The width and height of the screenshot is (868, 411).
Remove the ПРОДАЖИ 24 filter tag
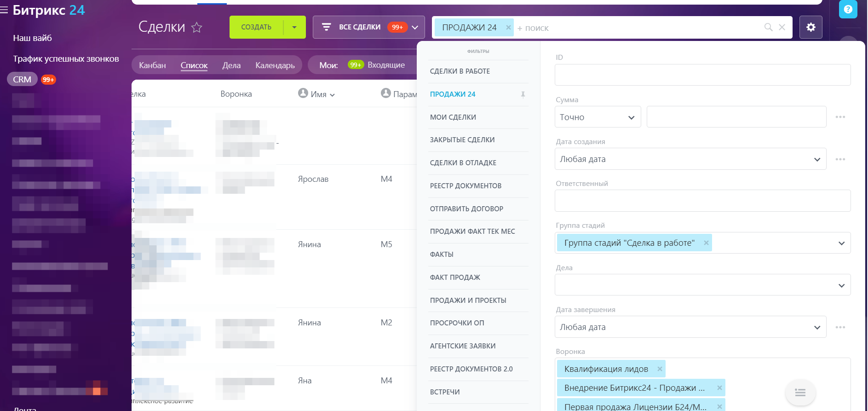(508, 28)
